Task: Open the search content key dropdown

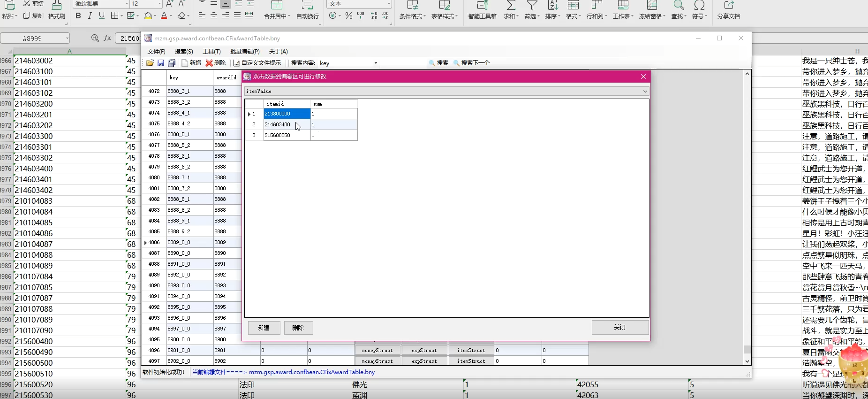Action: click(x=375, y=63)
